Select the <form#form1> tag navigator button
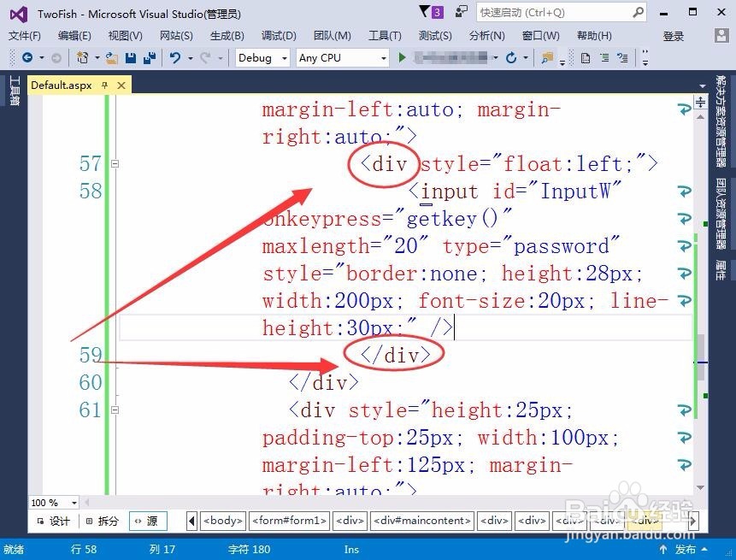The width and height of the screenshot is (736, 560). coord(289,521)
